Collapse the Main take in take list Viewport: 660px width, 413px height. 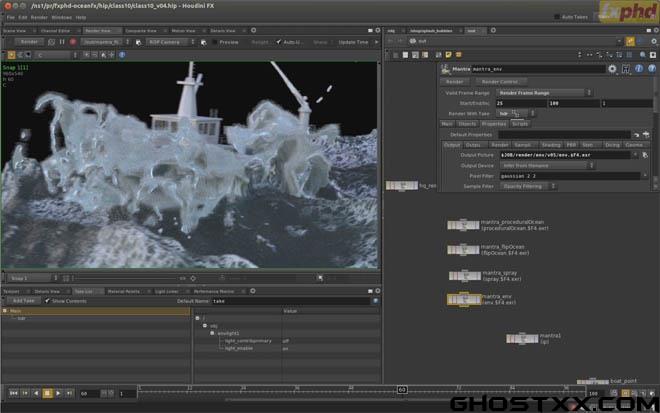click(5, 311)
